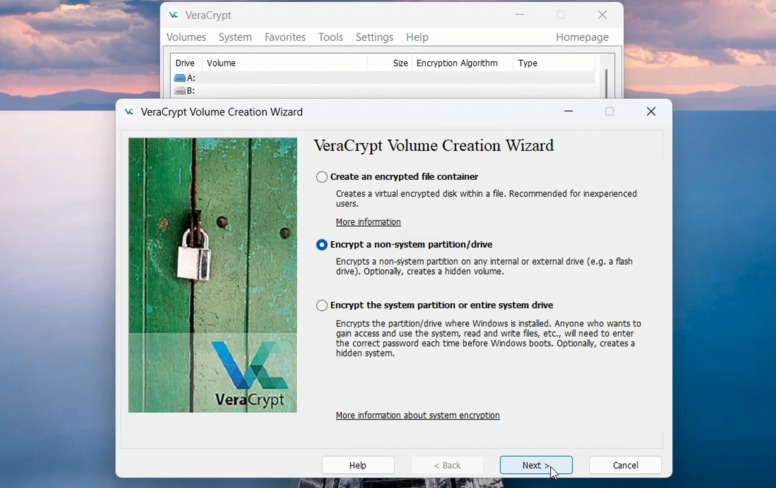
Task: Open the Tools menu in VeraCrypt
Action: coord(331,37)
